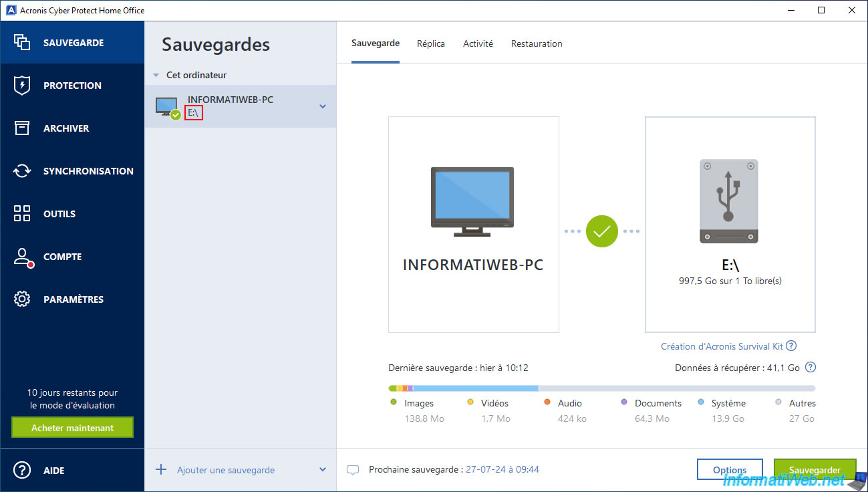
Task: Click the USB drive destination icon
Action: point(729,201)
